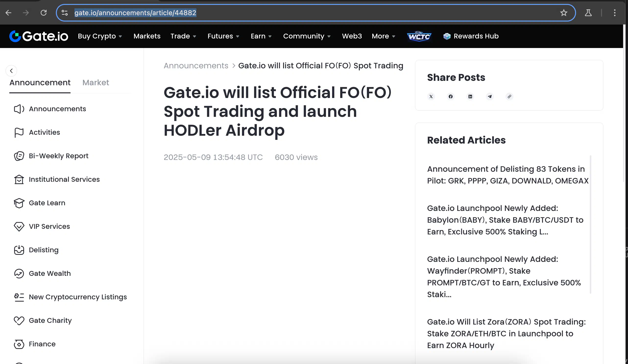628x364 pixels.
Task: Open Finance category
Action: pos(35,344)
